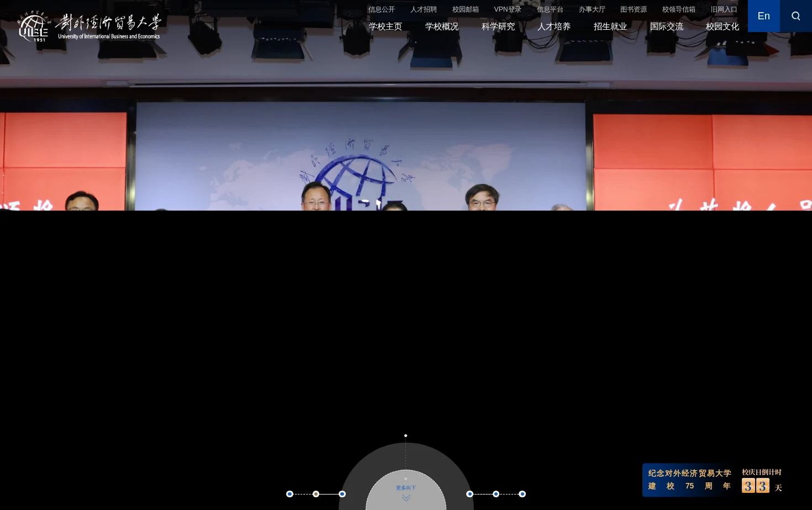Visit the 办事大厅 service hall link
Viewport: 812px width, 510px height.
click(x=592, y=9)
